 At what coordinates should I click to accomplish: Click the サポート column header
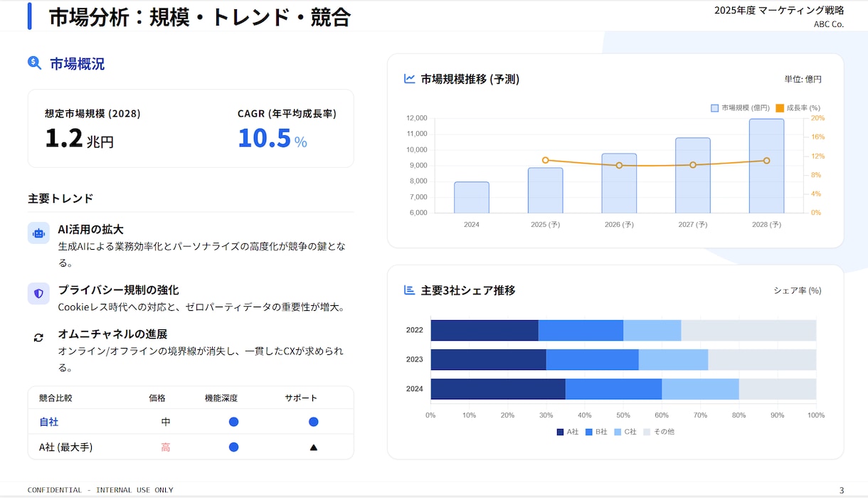click(301, 398)
